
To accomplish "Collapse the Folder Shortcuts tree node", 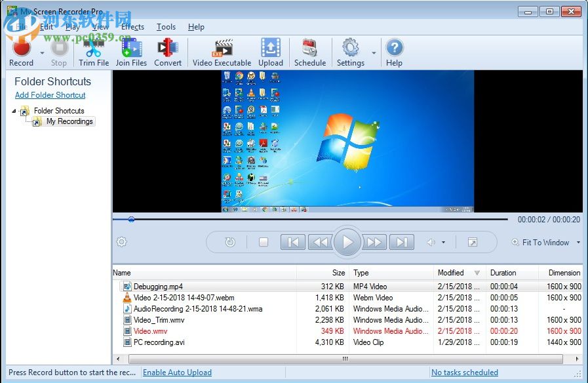I will (13, 111).
